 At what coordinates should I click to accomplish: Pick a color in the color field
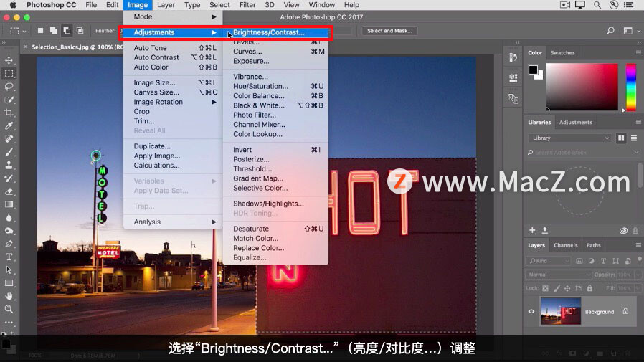tap(582, 87)
